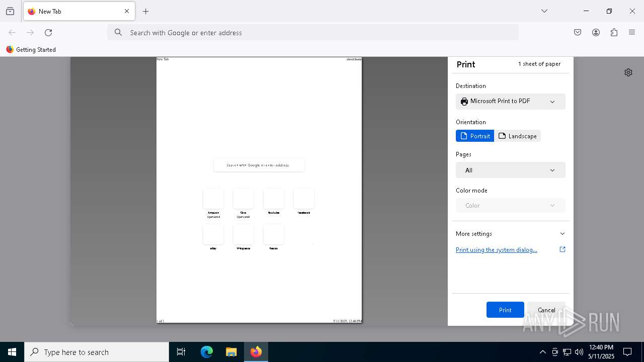Open Print using the system dialog link
Image resolution: width=644 pixels, height=362 pixels.
coord(496,250)
